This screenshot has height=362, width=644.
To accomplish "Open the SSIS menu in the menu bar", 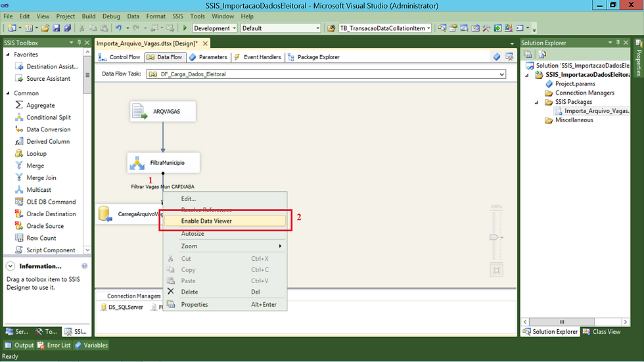I will coord(178,16).
